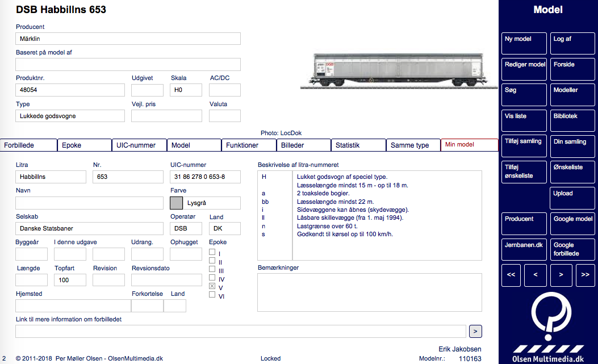Toggle the Epoke VI checkbox

(x=212, y=295)
